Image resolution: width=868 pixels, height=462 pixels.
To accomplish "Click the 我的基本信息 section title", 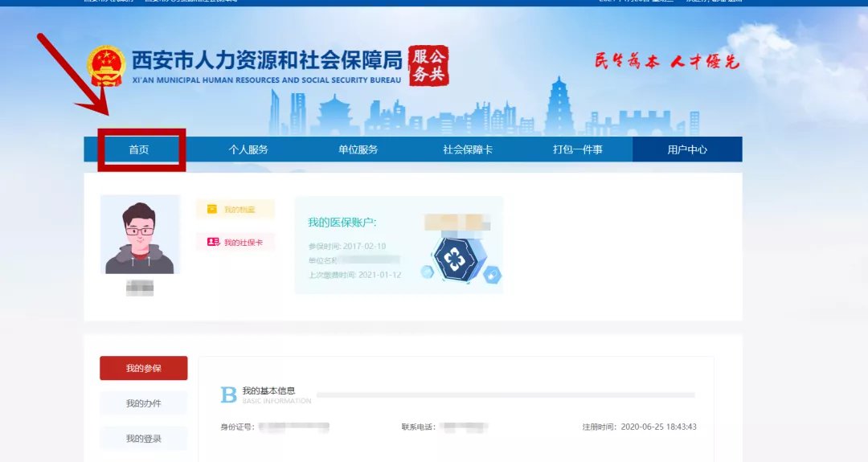I will pos(268,390).
